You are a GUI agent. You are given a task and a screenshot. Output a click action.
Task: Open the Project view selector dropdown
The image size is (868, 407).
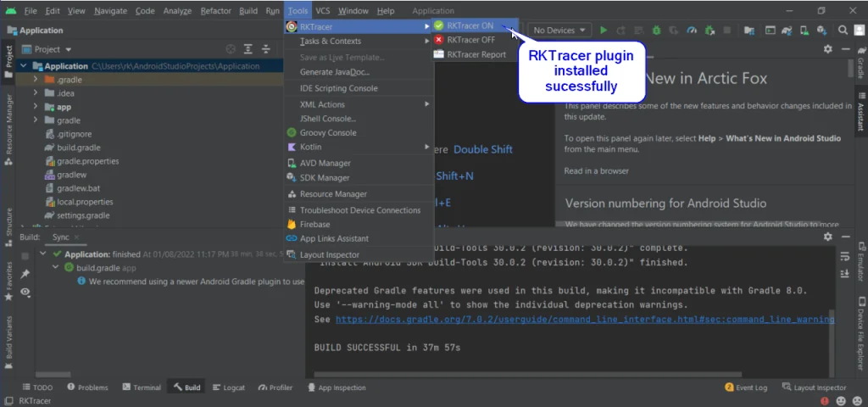pos(47,49)
